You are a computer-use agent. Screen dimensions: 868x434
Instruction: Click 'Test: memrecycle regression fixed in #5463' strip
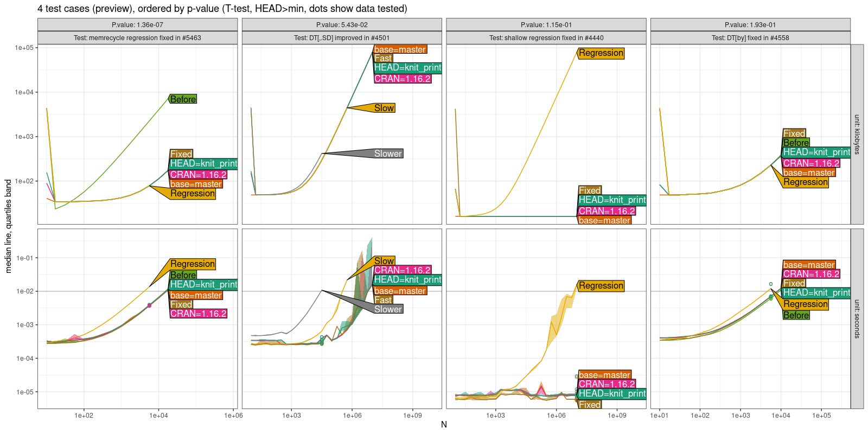[x=137, y=38]
